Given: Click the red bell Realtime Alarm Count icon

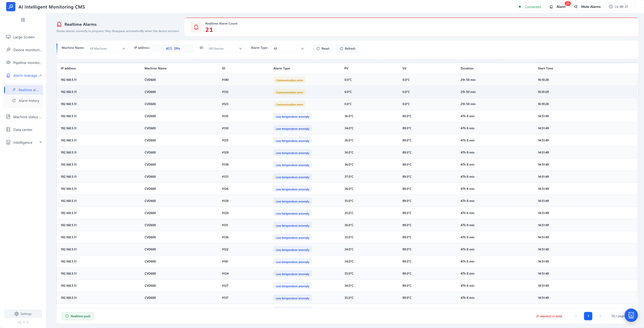Looking at the screenshot, I should pyautogui.click(x=196, y=27).
